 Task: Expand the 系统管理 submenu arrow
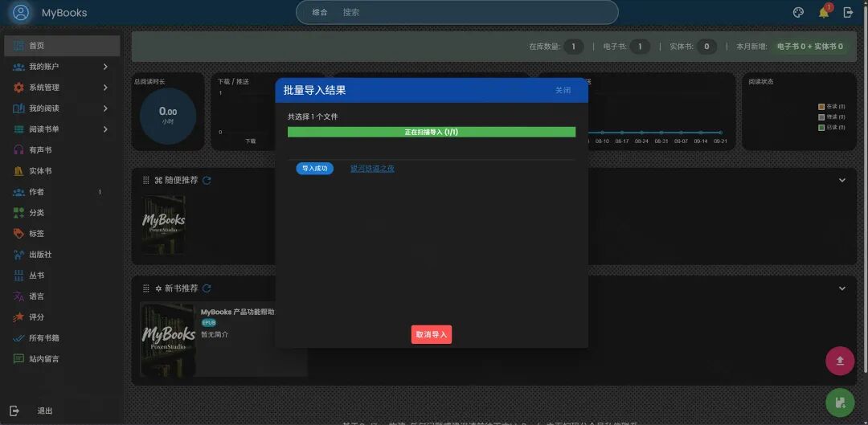pyautogui.click(x=105, y=88)
